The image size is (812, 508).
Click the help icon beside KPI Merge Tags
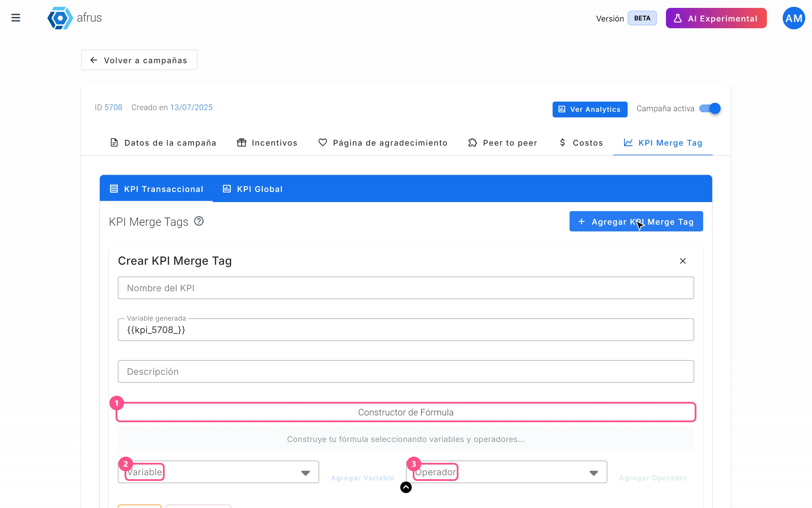click(x=199, y=222)
